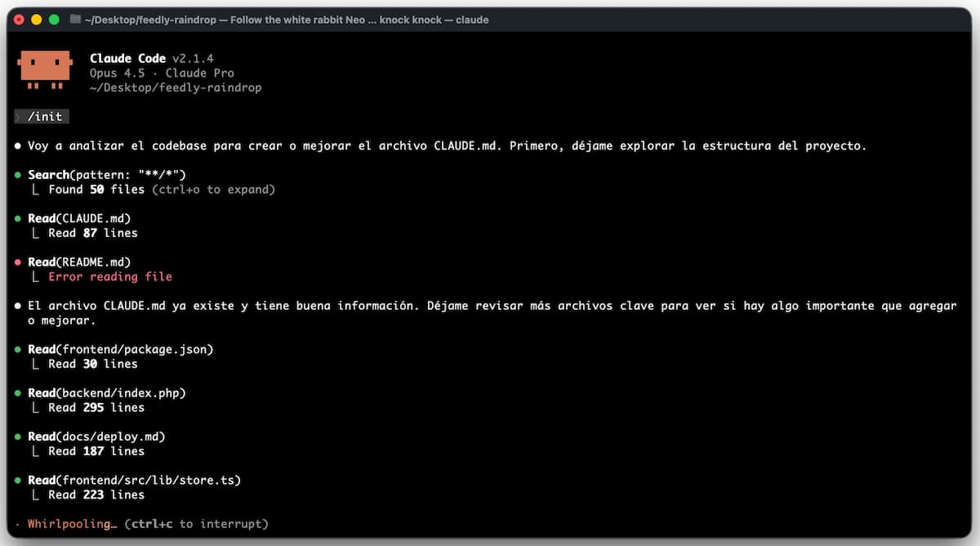Click the green dot beside Read(frontend/src/lib/store.ts)
The width and height of the screenshot is (980, 546).
pyautogui.click(x=18, y=480)
